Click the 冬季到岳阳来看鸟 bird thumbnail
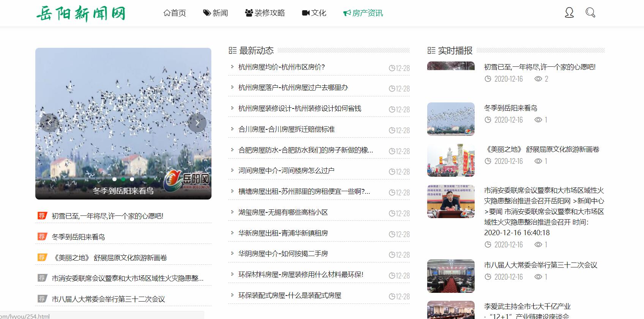 click(x=451, y=119)
